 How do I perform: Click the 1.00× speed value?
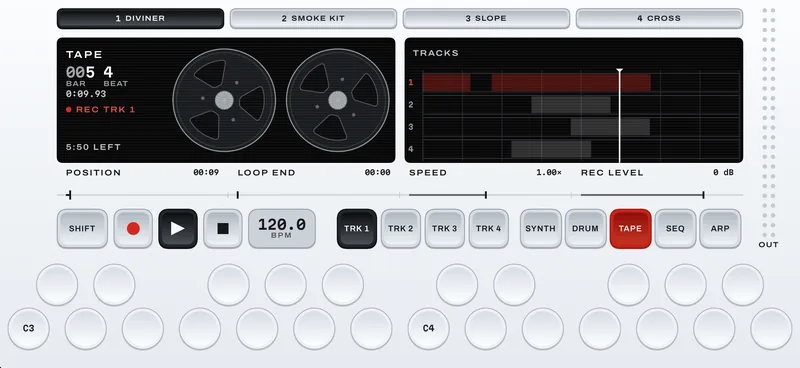pyautogui.click(x=548, y=173)
